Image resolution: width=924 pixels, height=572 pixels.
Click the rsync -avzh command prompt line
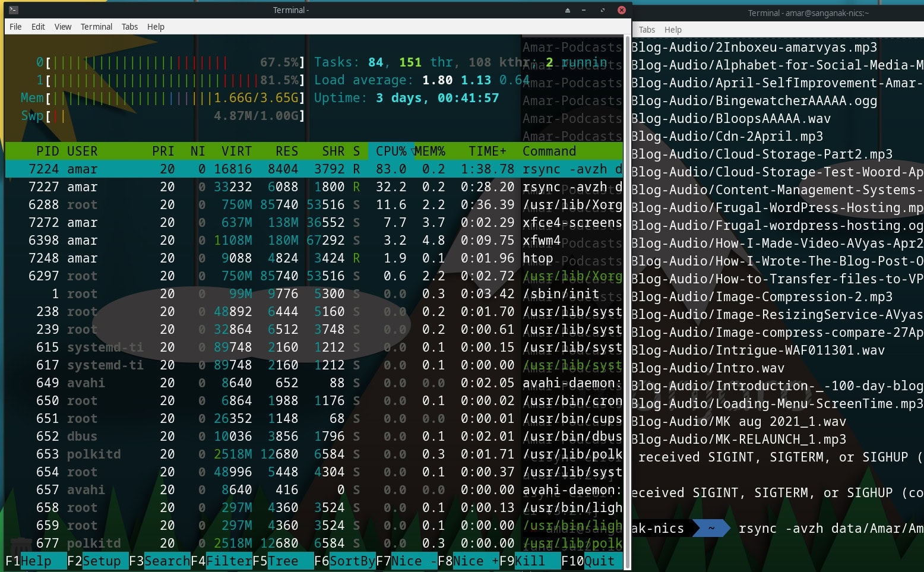[x=831, y=529]
